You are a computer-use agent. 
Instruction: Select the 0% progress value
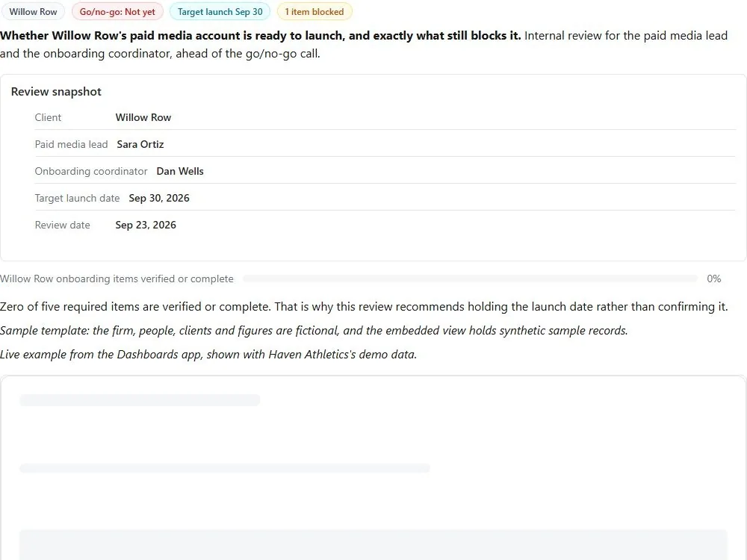coord(713,279)
